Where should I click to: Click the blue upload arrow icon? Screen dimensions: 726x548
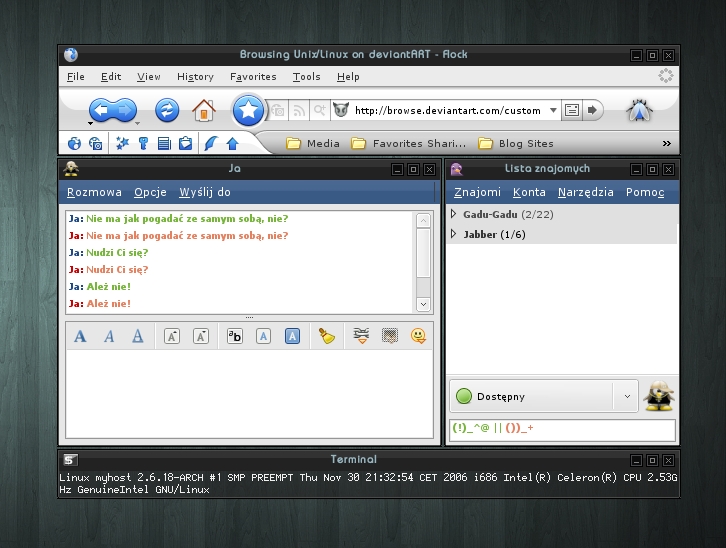pos(232,143)
